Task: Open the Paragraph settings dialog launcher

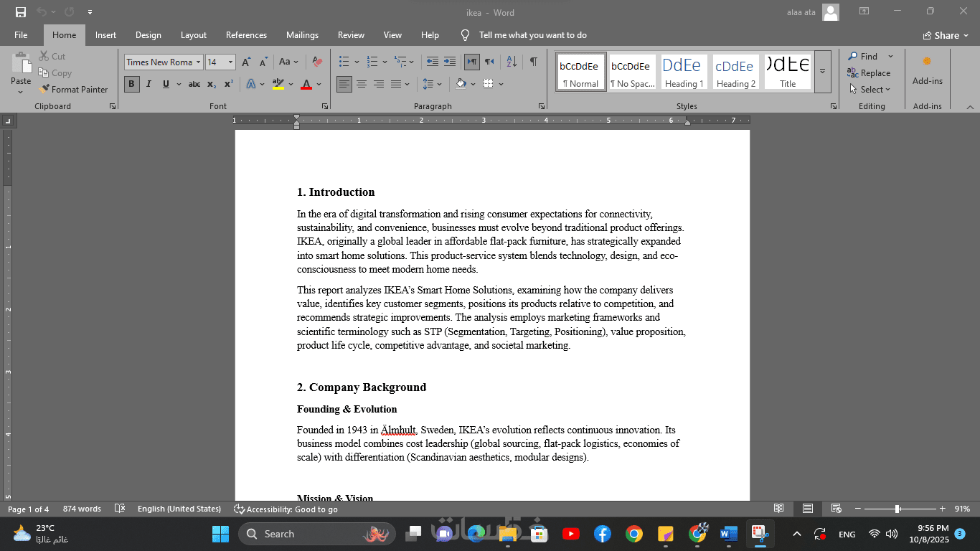Action: tap(542, 106)
